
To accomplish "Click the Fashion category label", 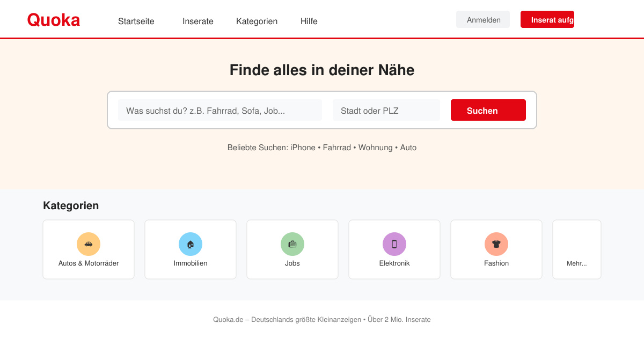I will coord(496,263).
